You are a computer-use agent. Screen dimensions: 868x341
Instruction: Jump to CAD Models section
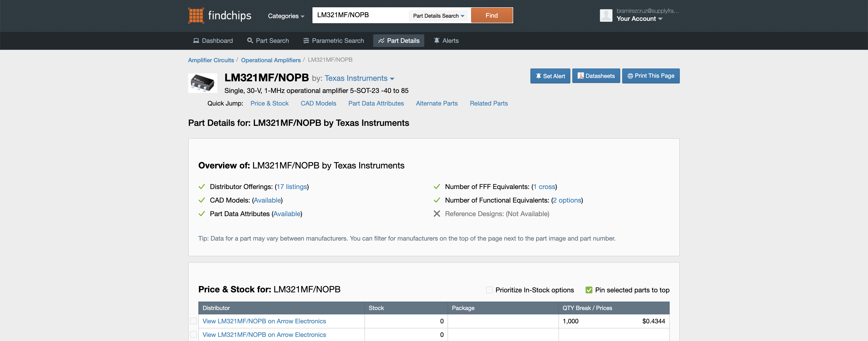318,103
